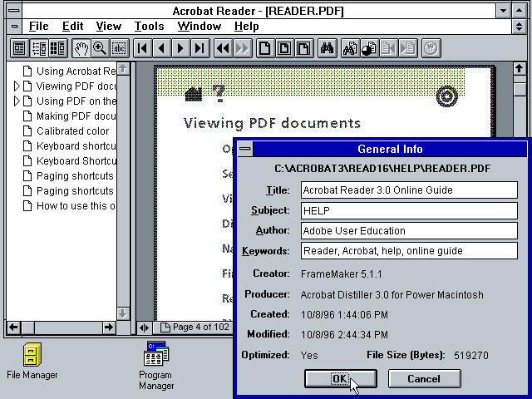Screen dimensions: 532x399
Task: Set Fit Page view
Action: [x=284, y=48]
